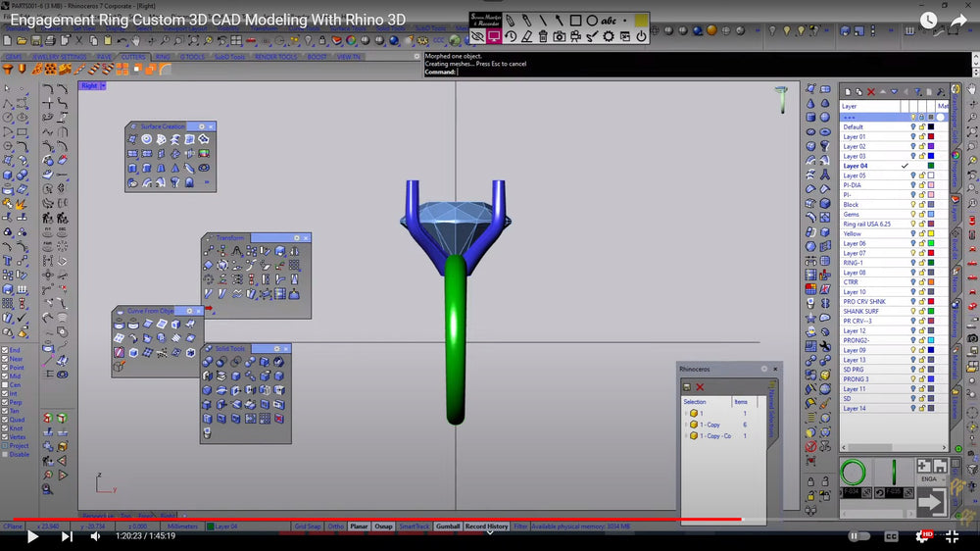Click the yellow color swatch of Yellow layer
980x551 pixels.
931,233
